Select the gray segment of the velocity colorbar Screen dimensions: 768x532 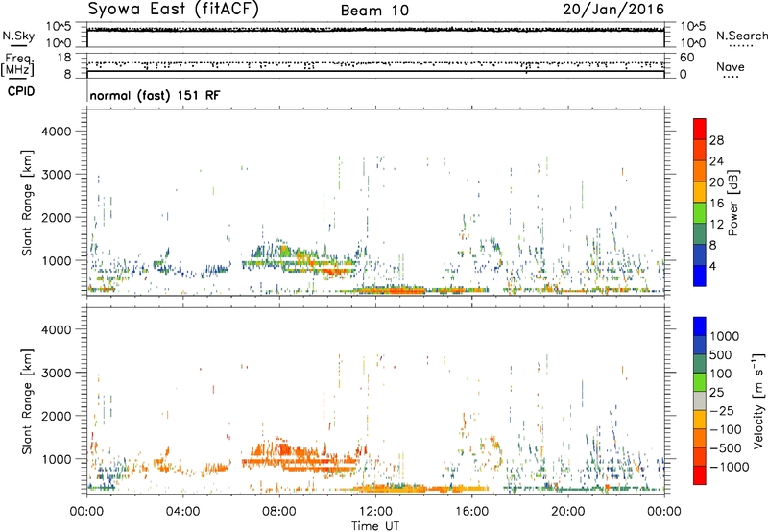point(700,401)
